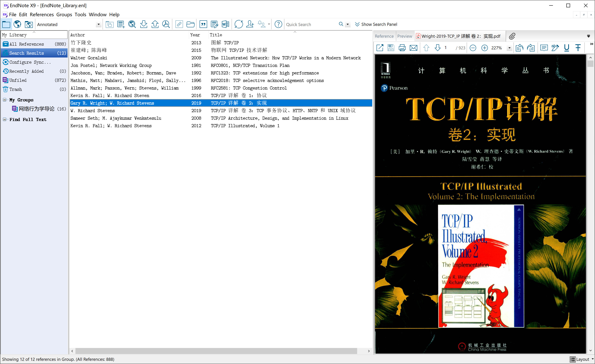Sort references by Title column header
This screenshot has height=364, width=595.
coord(290,35)
